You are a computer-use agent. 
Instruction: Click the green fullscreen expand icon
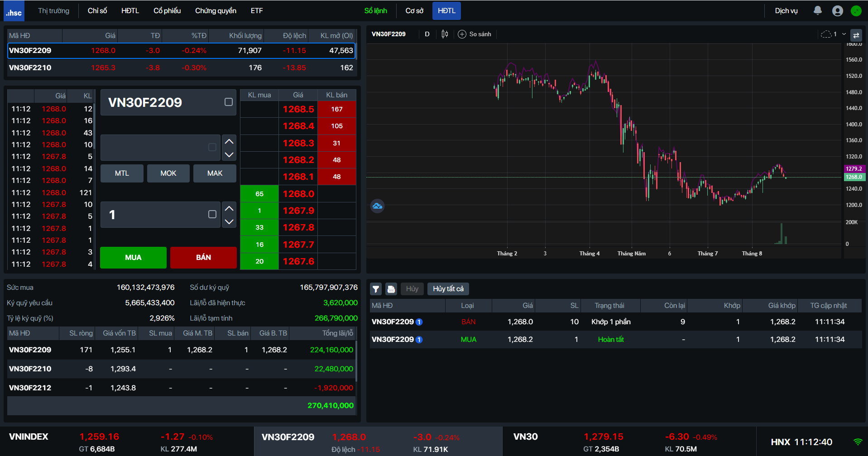(x=856, y=11)
